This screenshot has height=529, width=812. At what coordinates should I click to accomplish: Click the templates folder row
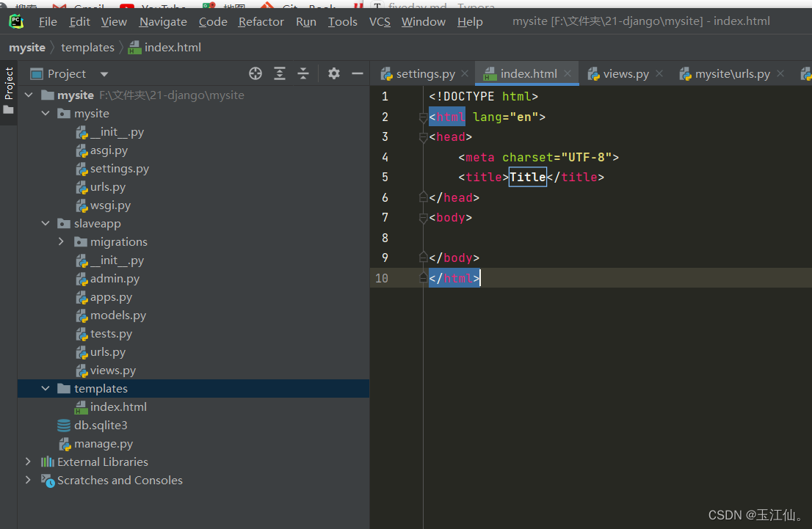[193, 388]
